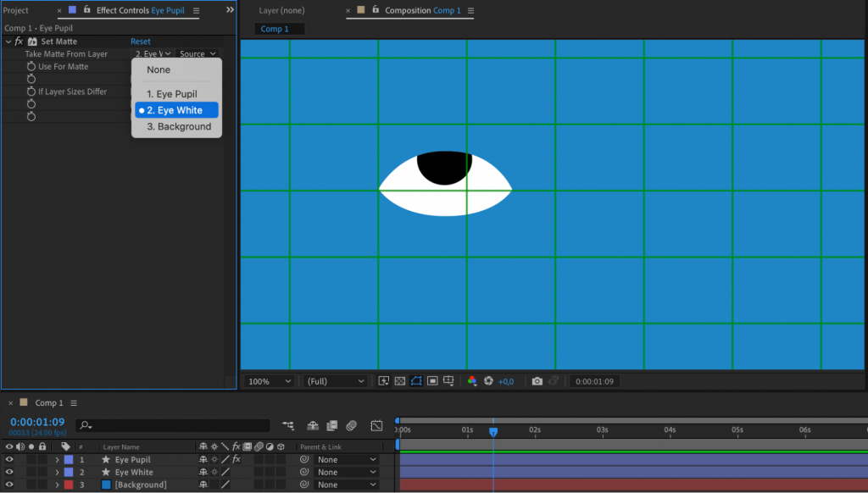Take a snapshot of the composition
868x493 pixels.
click(537, 380)
